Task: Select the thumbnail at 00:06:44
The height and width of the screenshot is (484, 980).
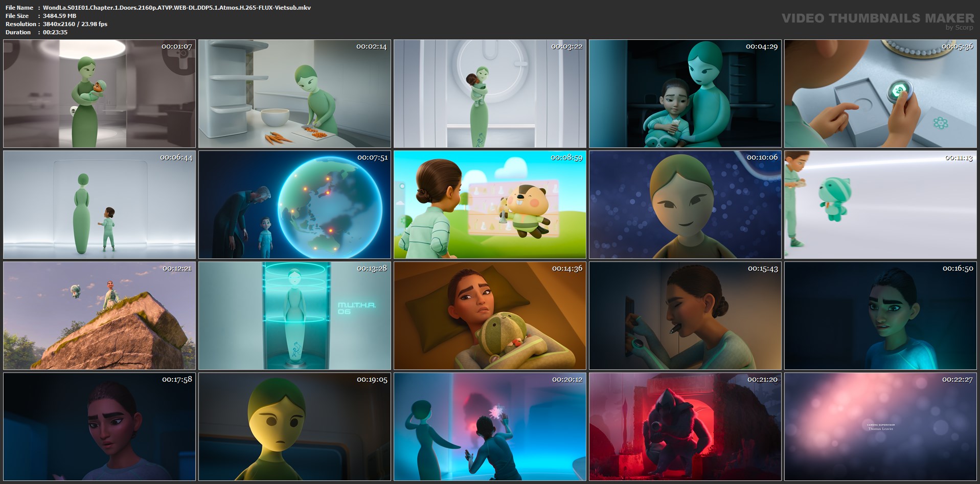Action: click(x=99, y=205)
